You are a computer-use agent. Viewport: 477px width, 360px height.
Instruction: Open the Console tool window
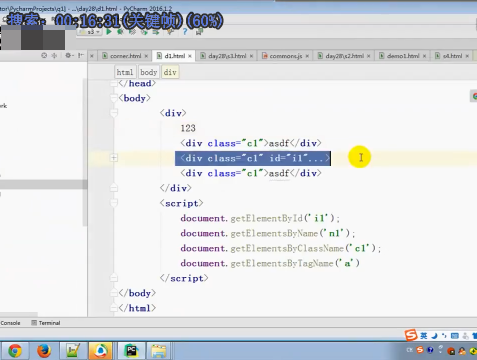(10, 323)
